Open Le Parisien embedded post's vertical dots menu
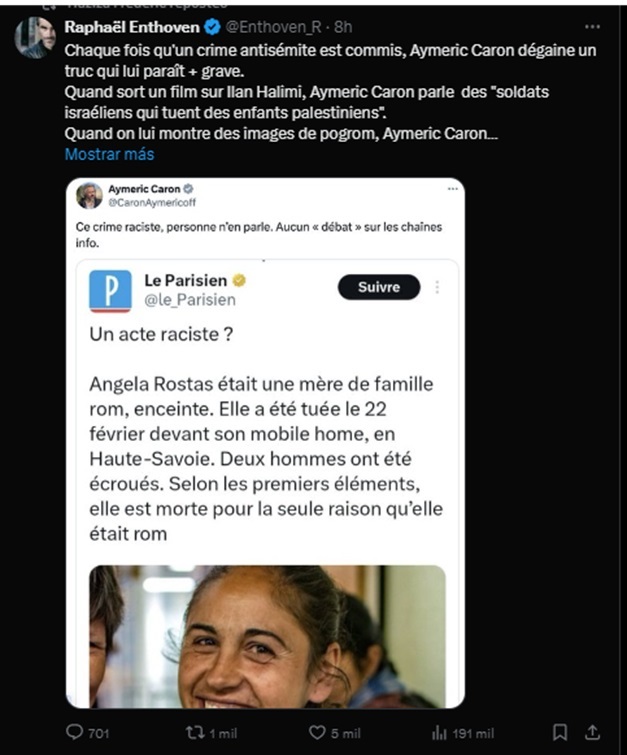Image resolution: width=627 pixels, height=755 pixels. 437,288
